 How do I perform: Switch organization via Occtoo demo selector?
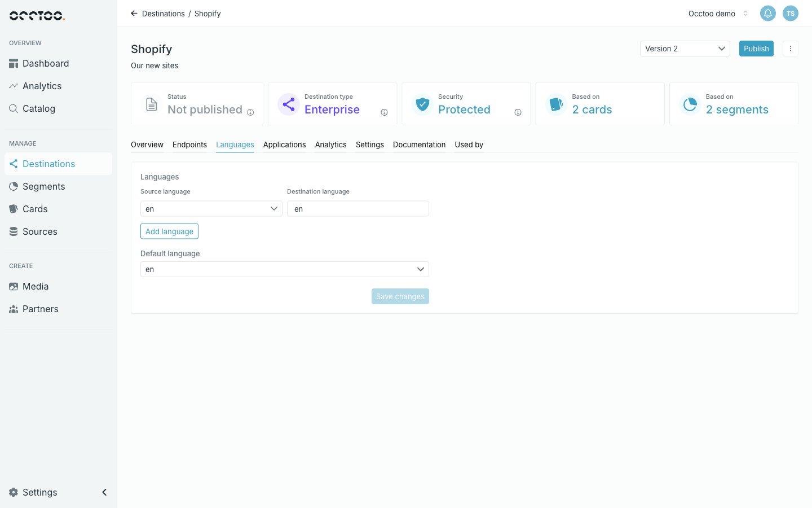pyautogui.click(x=718, y=14)
